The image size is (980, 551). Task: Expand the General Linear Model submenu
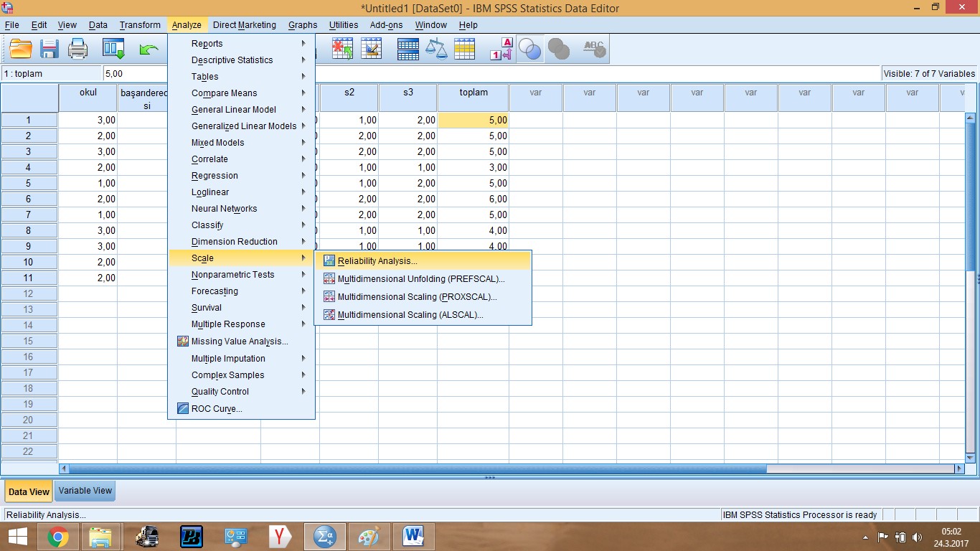241,110
